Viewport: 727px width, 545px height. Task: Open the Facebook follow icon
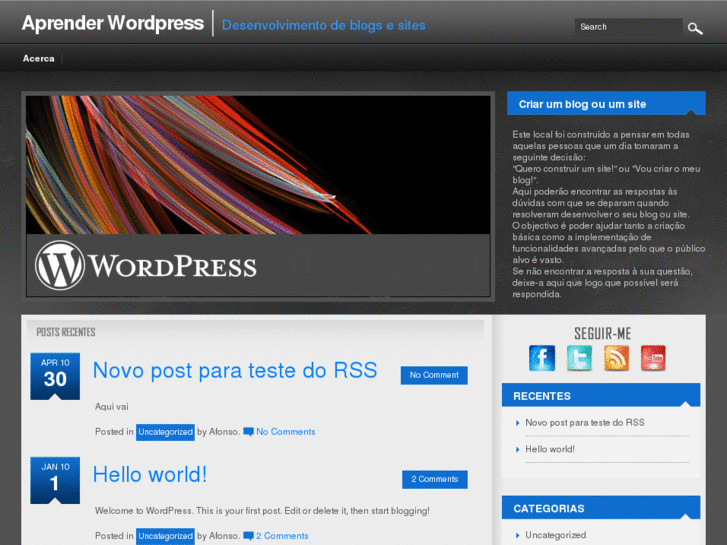(542, 358)
